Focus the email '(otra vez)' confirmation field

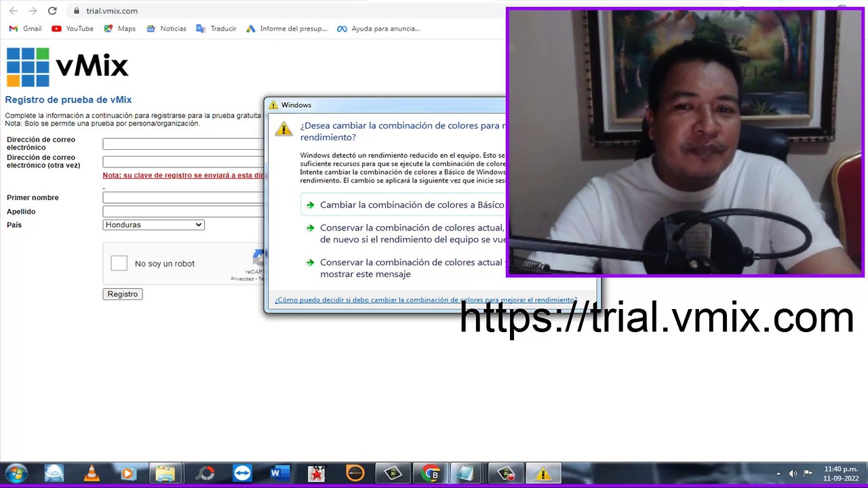[183, 161]
